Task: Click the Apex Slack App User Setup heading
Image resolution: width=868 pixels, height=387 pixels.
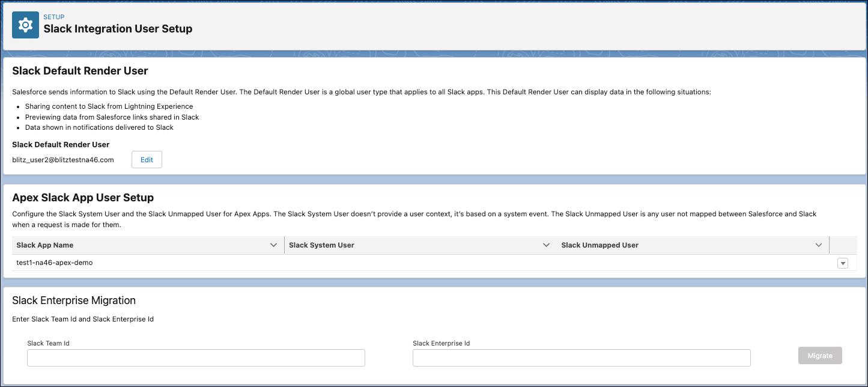Action: pyautogui.click(x=83, y=198)
